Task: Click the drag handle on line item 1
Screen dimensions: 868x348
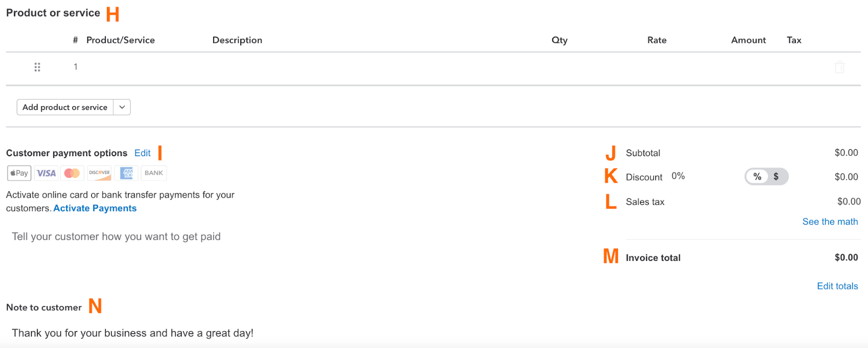Action: [x=37, y=67]
